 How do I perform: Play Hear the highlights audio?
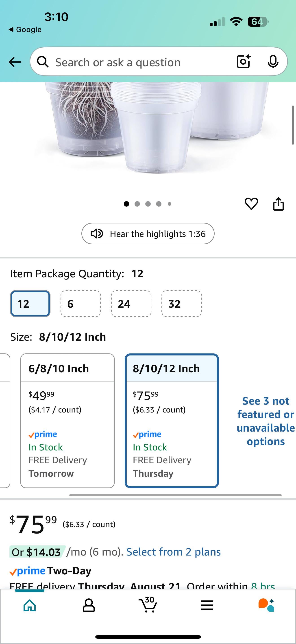tap(148, 234)
